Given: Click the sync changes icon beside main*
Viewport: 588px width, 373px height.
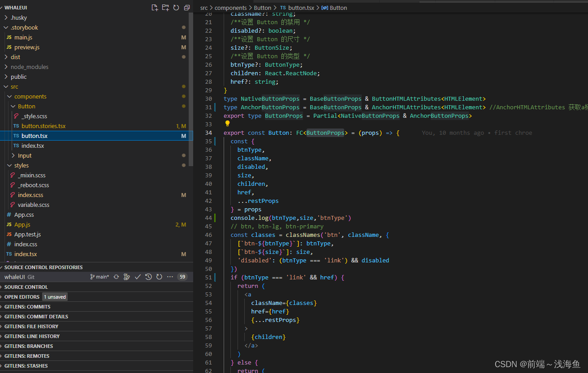Looking at the screenshot, I should [x=116, y=277].
